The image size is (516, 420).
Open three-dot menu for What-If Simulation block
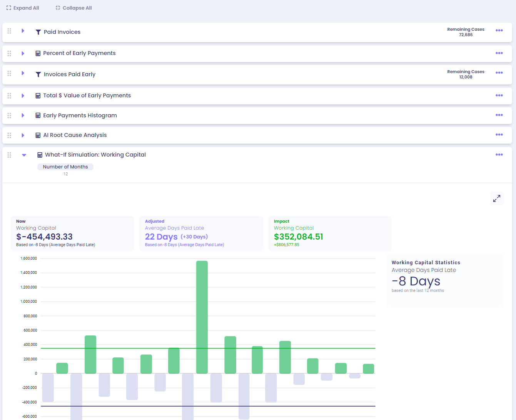[x=499, y=155]
